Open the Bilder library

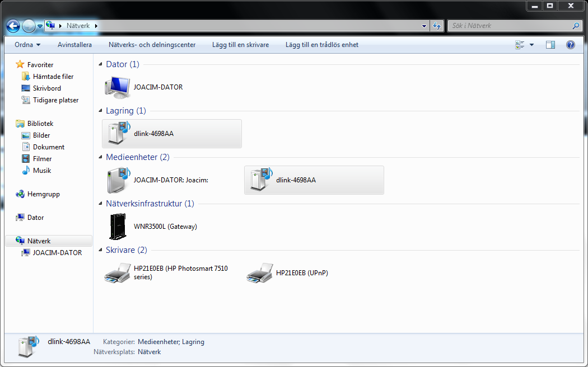pyautogui.click(x=41, y=135)
